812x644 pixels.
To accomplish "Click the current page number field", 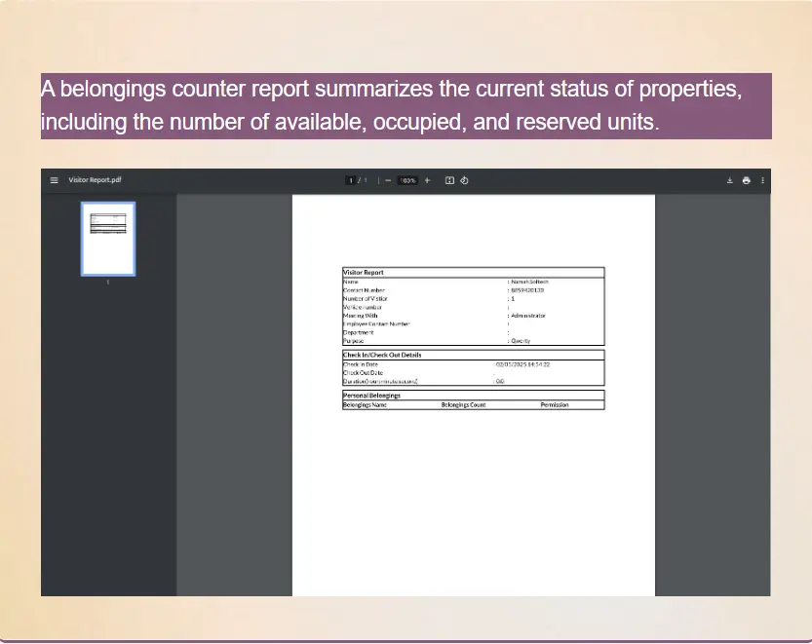I will point(352,180).
